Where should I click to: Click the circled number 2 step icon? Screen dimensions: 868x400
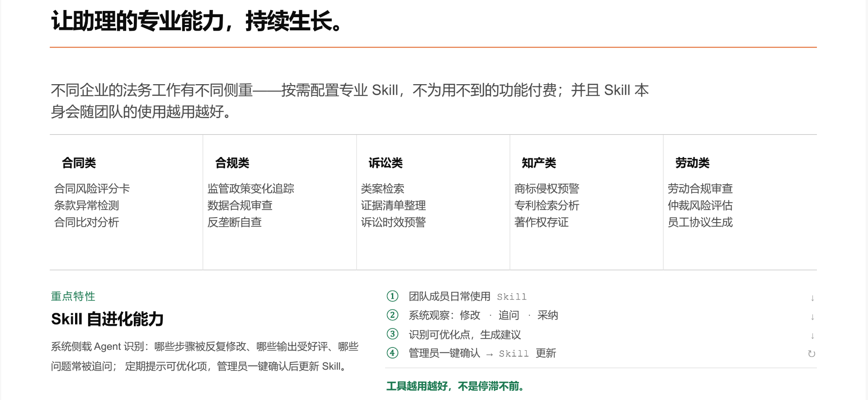[x=392, y=315]
